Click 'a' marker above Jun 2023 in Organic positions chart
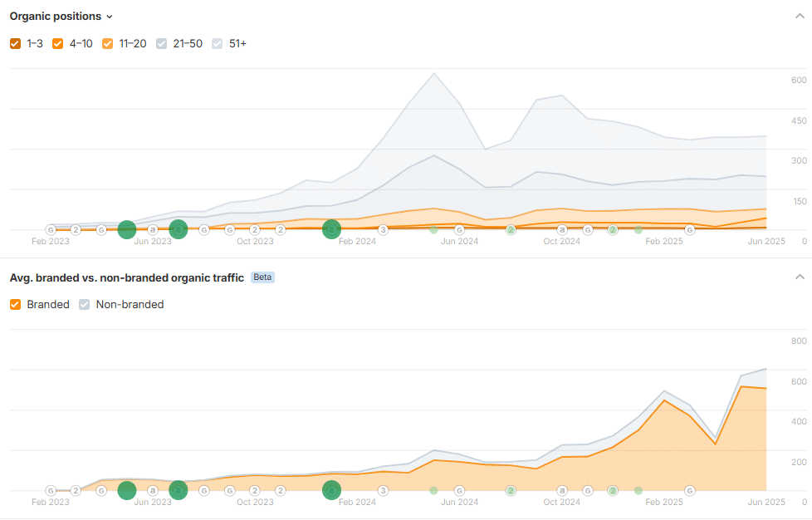 pos(152,229)
